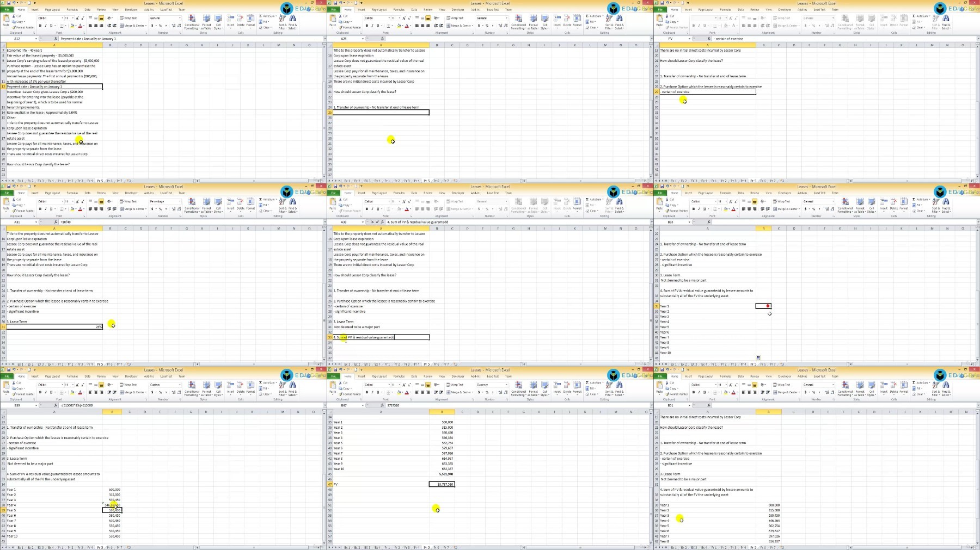Select Format Painter in the A12 window
980x550 pixels.
(23, 27)
